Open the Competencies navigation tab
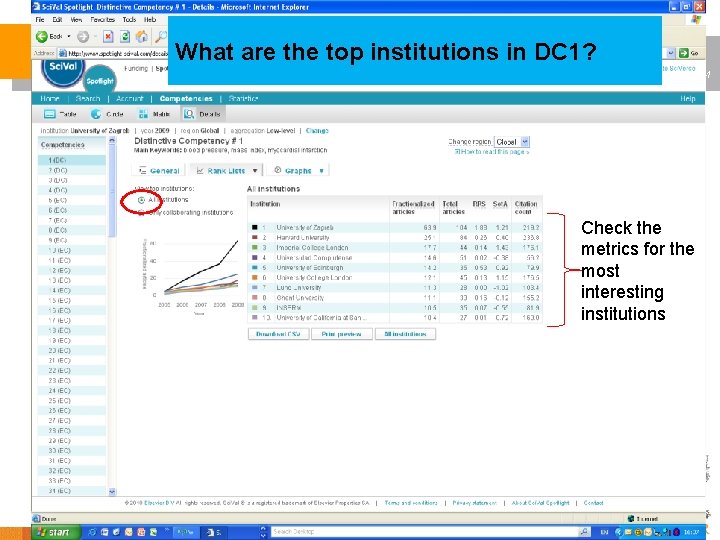 (x=186, y=98)
